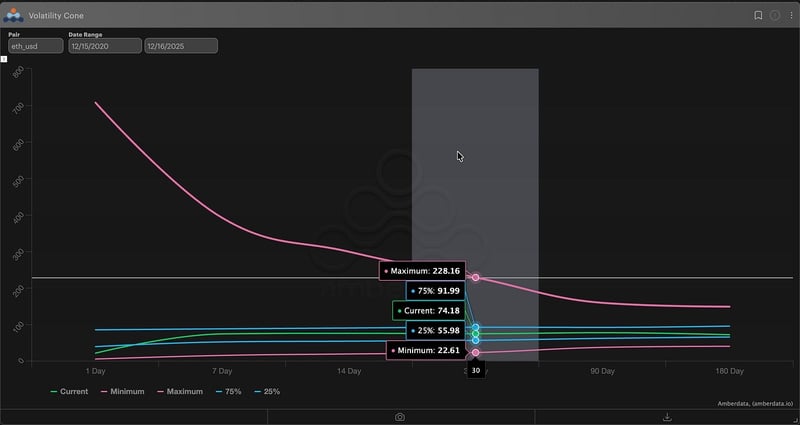Click the Minimum data point marker at 30 Day

tap(476, 353)
